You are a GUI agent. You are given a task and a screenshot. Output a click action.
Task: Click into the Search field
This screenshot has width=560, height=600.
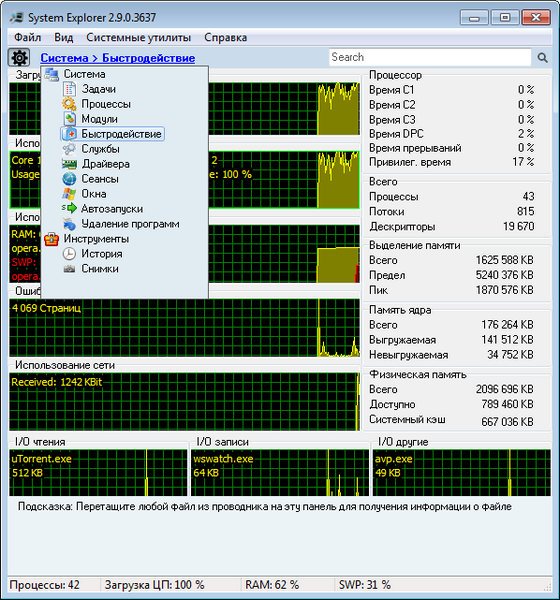click(430, 58)
